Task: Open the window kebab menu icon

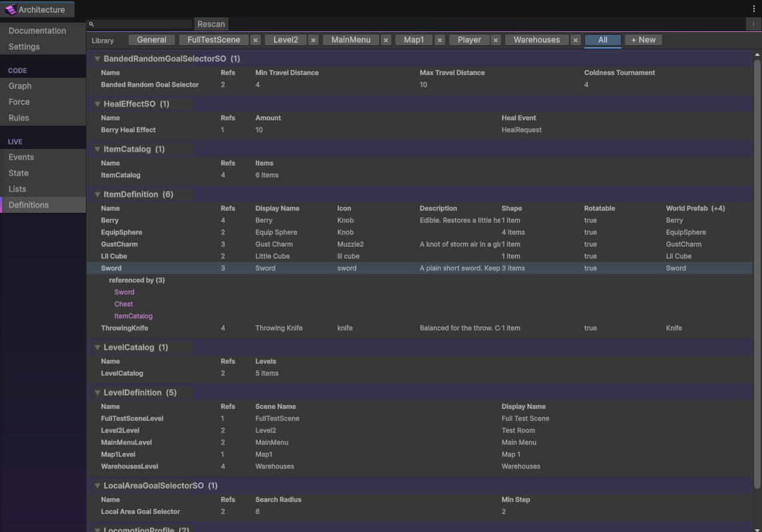Action: (x=754, y=9)
